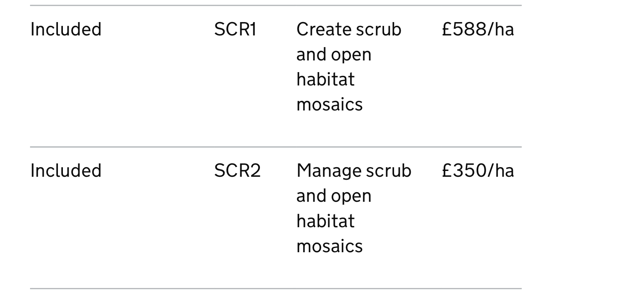This screenshot has height=291, width=644.
Task: Click the top border line above the SCR1 row
Action: (275, 5)
